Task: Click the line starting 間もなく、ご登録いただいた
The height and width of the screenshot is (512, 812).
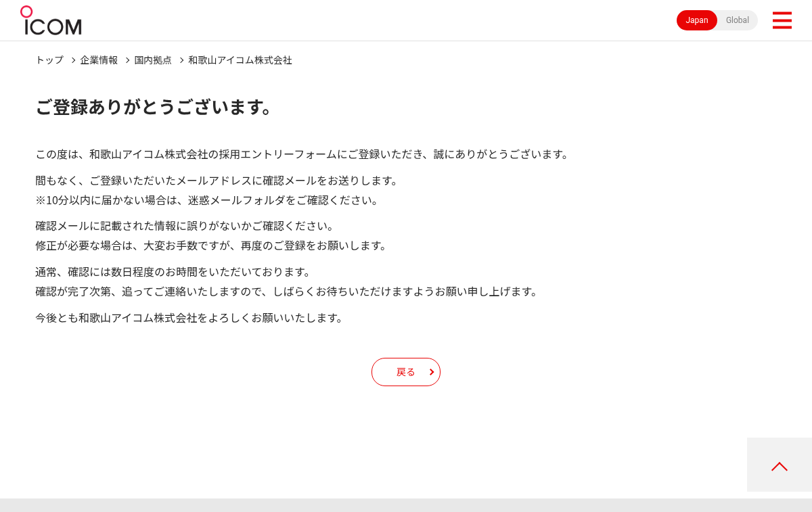Action: click(217, 181)
